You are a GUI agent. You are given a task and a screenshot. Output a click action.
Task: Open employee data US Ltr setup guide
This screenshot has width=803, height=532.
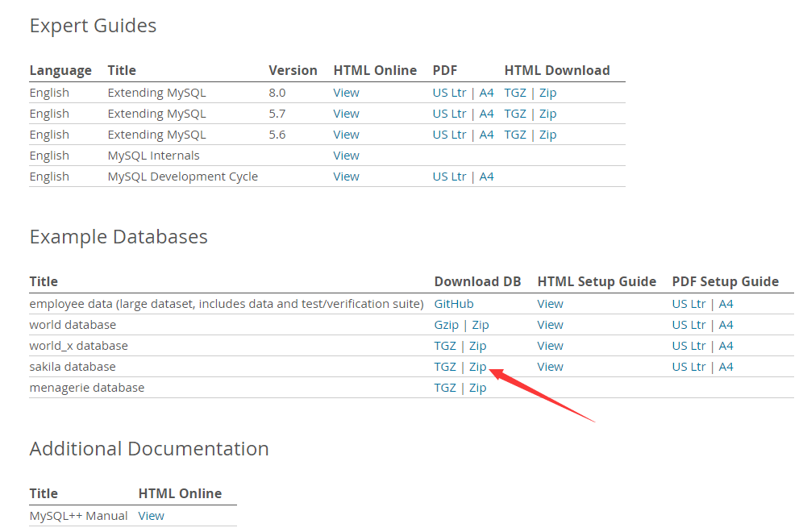pyautogui.click(x=689, y=304)
